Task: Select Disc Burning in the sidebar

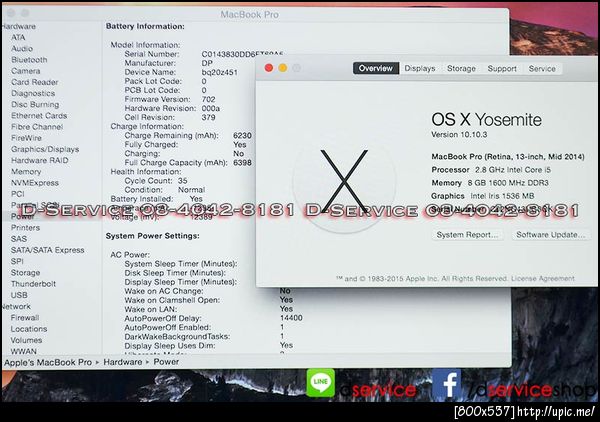Action: (35, 104)
